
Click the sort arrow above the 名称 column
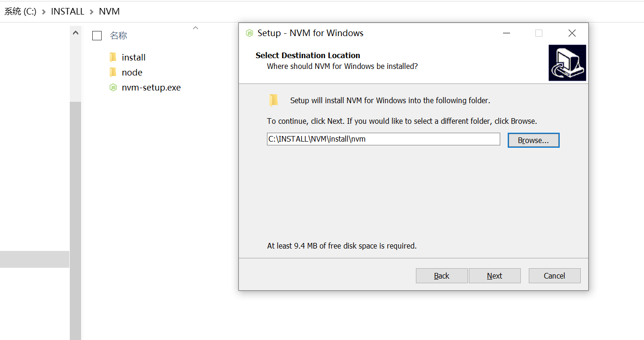pyautogui.click(x=196, y=28)
